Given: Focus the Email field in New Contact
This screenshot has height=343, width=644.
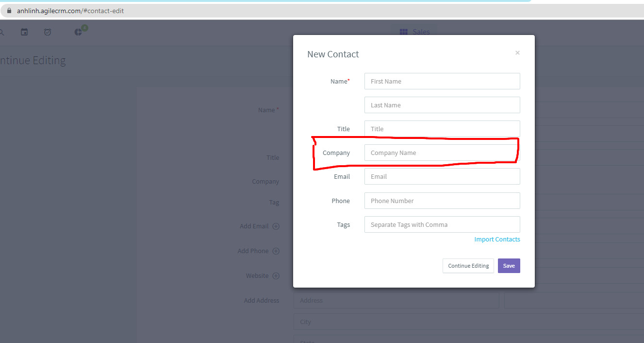Looking at the screenshot, I should pyautogui.click(x=442, y=176).
